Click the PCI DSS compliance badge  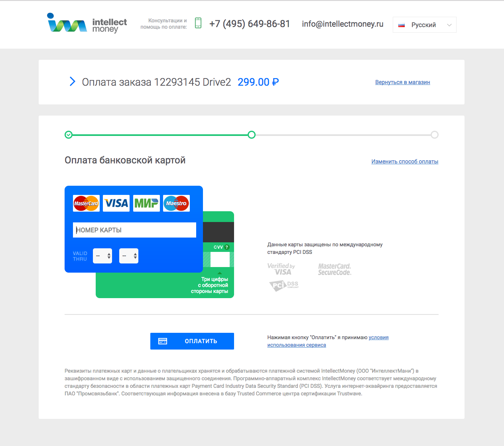pos(284,285)
